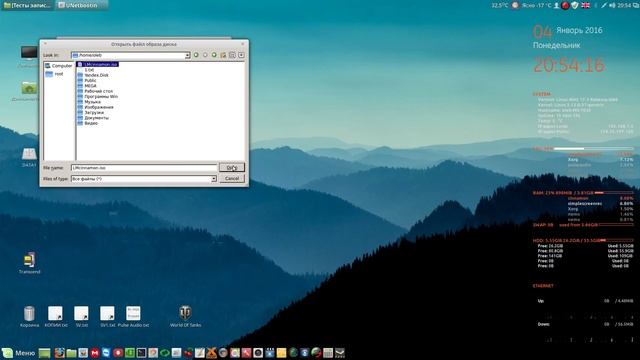Switch to the Тесты запис... window tab

point(27,5)
